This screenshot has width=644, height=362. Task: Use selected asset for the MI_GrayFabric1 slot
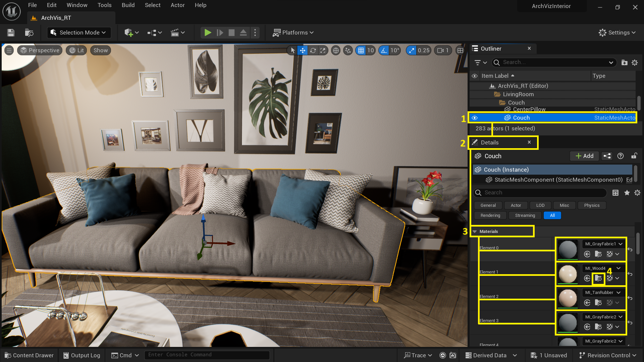tap(587, 254)
